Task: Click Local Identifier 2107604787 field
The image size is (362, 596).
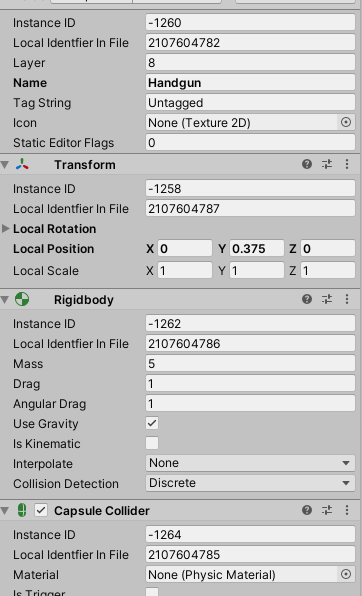Action: pyautogui.click(x=250, y=208)
